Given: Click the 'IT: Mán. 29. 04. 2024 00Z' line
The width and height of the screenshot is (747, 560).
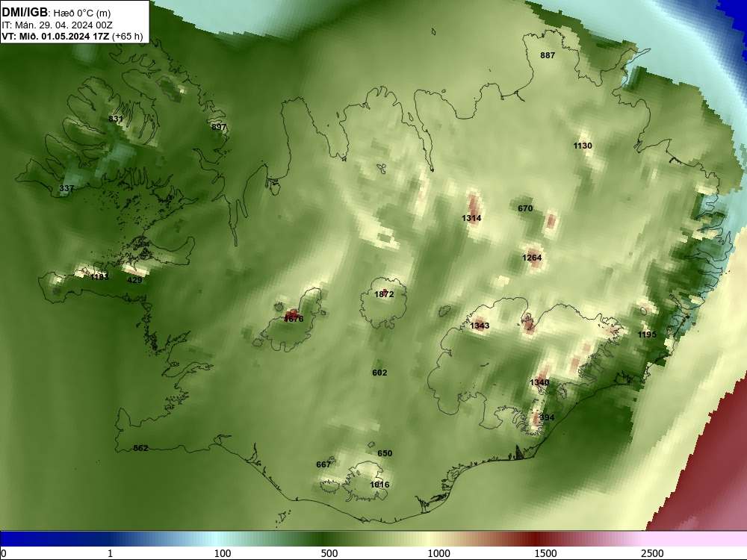Looking at the screenshot, I should click(x=58, y=25).
